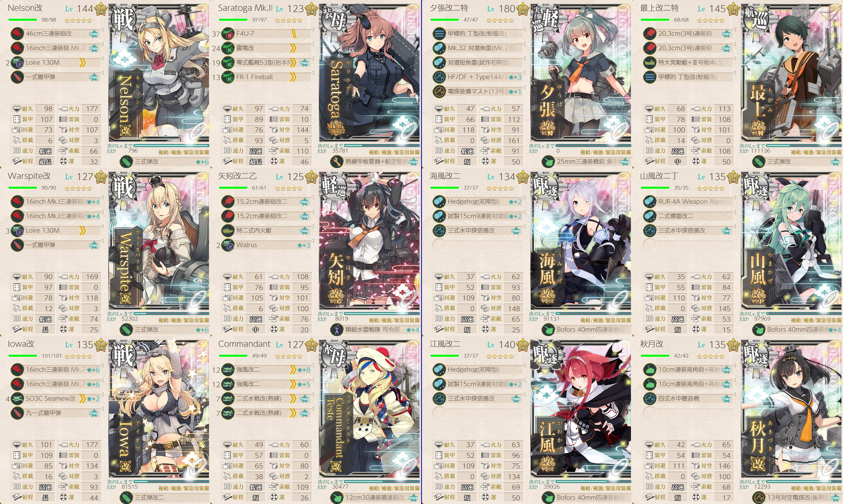Click the 46cm triple gun icon on Nelson
The width and height of the screenshot is (843, 504).
[17, 34]
